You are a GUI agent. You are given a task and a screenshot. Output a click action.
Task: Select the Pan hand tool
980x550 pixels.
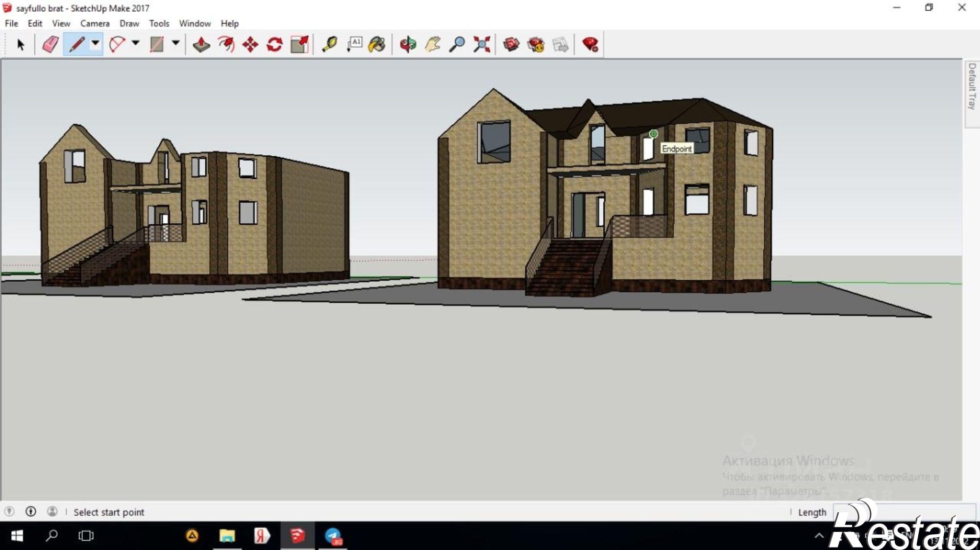432,45
